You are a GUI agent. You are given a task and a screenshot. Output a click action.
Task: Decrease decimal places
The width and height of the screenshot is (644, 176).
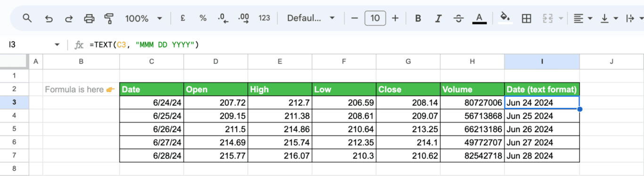(x=223, y=18)
